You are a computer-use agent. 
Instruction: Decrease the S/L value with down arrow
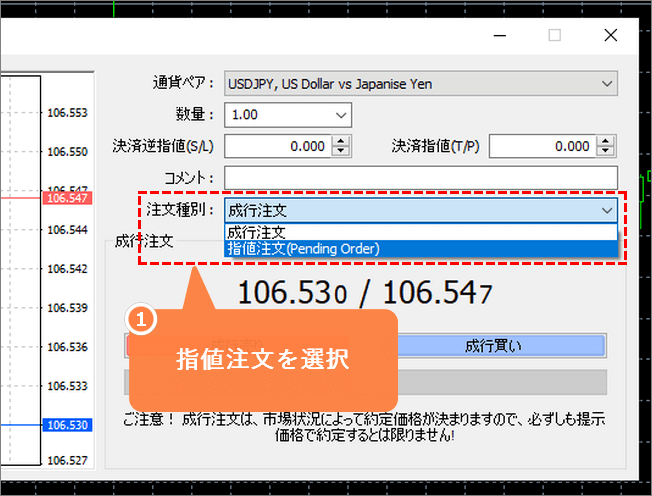point(341,152)
